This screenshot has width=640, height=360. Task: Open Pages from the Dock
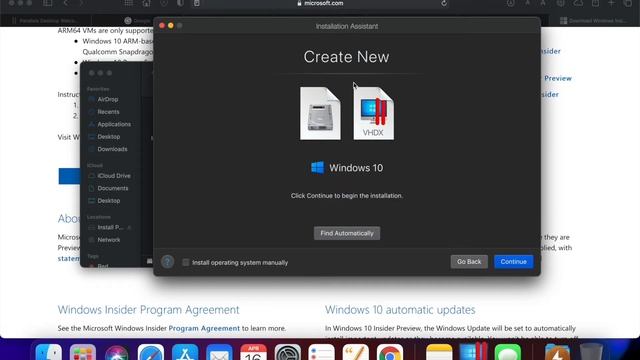356,353
